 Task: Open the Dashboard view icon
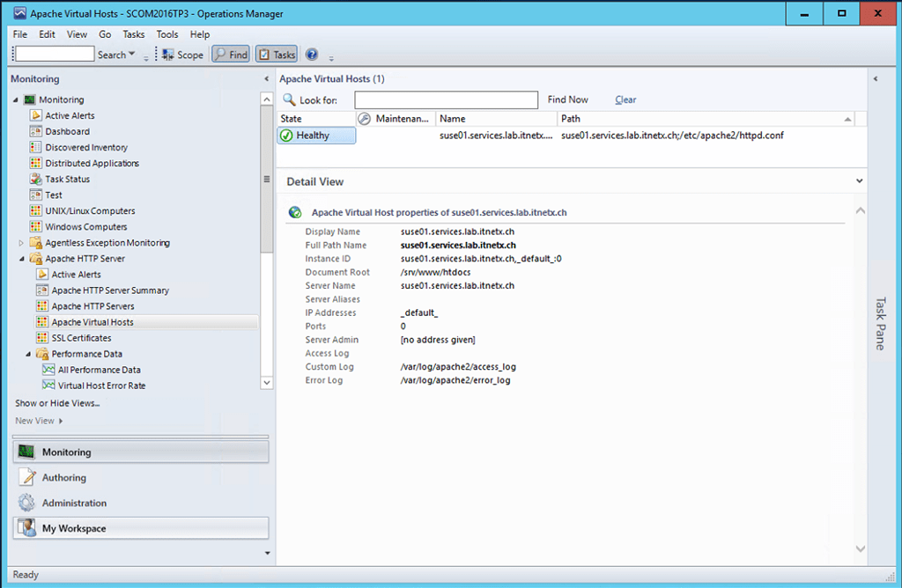tap(35, 132)
